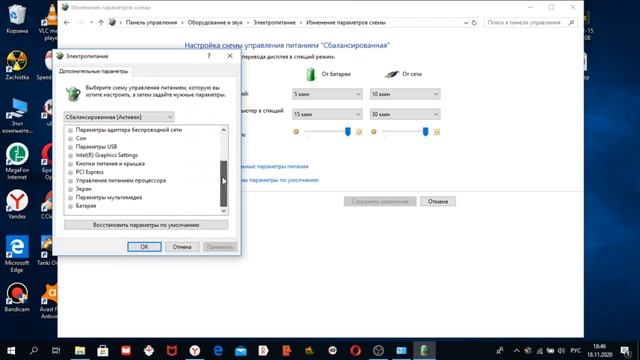Open the notification center icon
Viewport: 640px width, 360px height.
click(x=625, y=351)
